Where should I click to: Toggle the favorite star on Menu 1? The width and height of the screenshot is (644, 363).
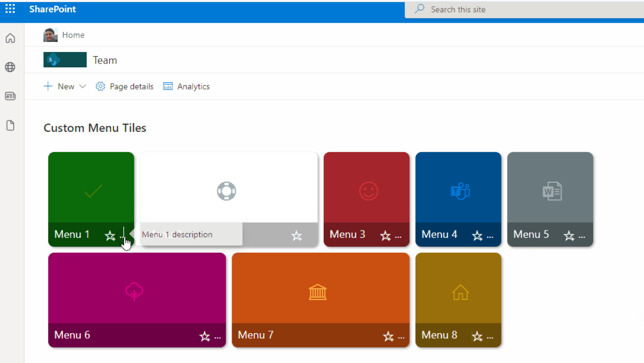click(110, 236)
